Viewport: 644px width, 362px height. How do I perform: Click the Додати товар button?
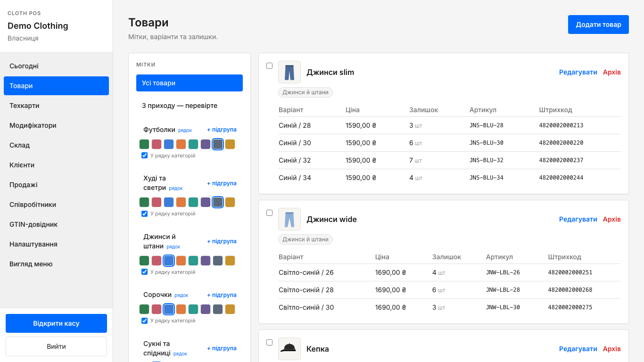click(x=598, y=25)
